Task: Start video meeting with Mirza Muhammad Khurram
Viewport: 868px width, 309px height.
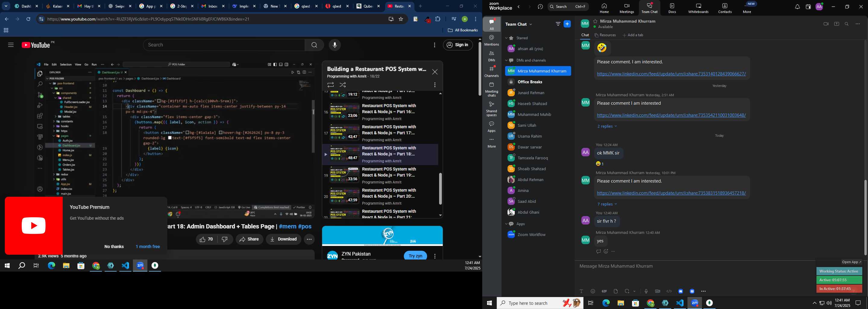Action: [x=826, y=24]
